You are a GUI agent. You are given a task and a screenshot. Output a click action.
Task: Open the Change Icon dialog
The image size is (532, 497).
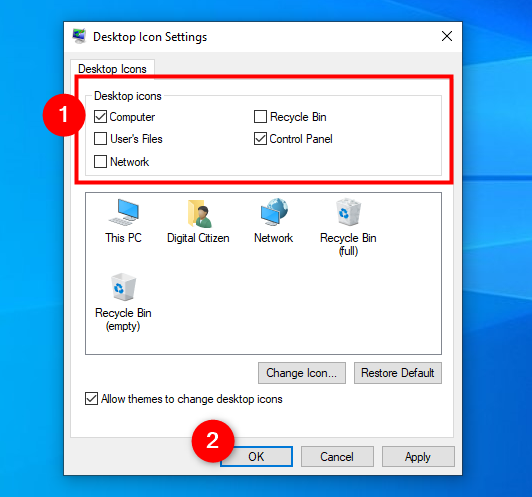(x=302, y=373)
